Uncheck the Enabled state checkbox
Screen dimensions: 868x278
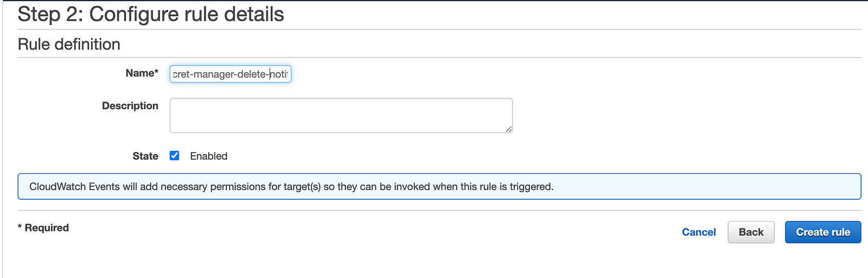(x=175, y=156)
